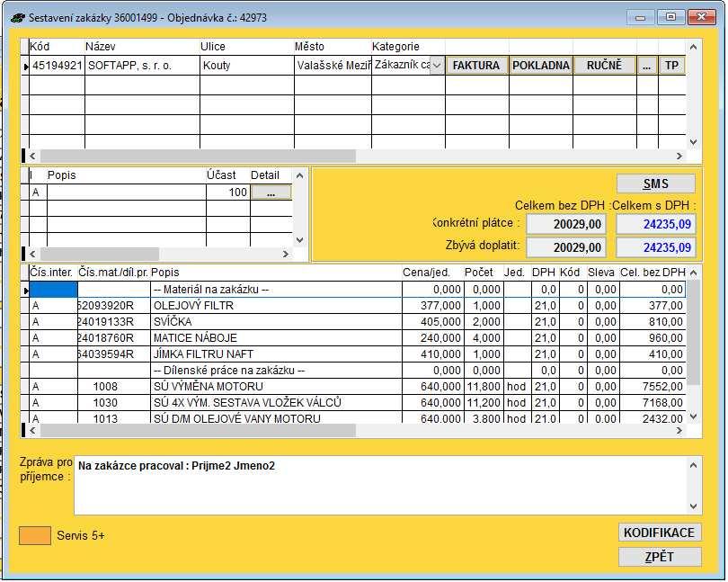Click the POKLADNA button
Image resolution: width=728 pixels, height=582 pixels.
point(541,66)
